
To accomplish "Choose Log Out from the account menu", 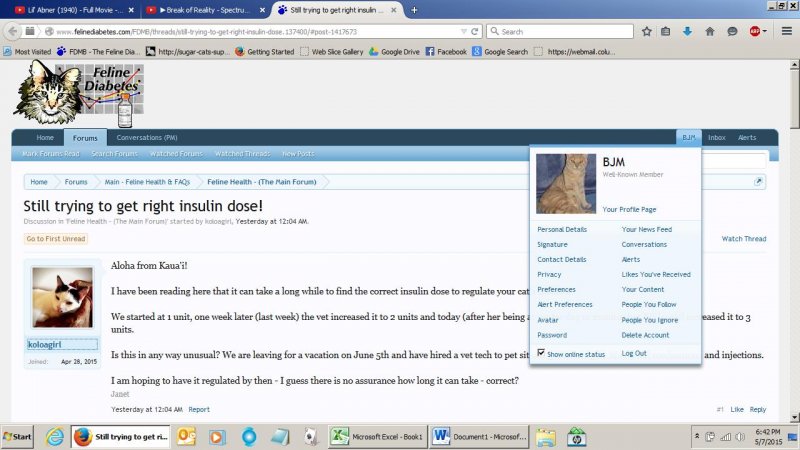I will tap(634, 354).
